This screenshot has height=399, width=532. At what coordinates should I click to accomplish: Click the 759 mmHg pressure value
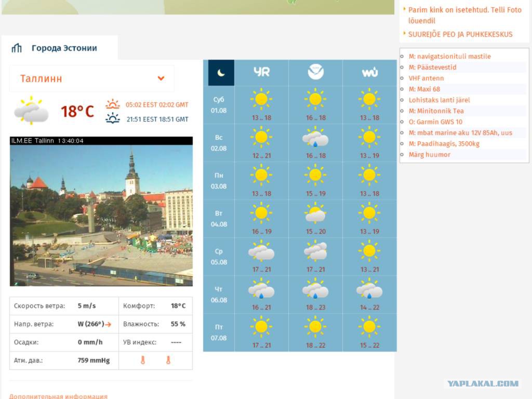coord(94,361)
